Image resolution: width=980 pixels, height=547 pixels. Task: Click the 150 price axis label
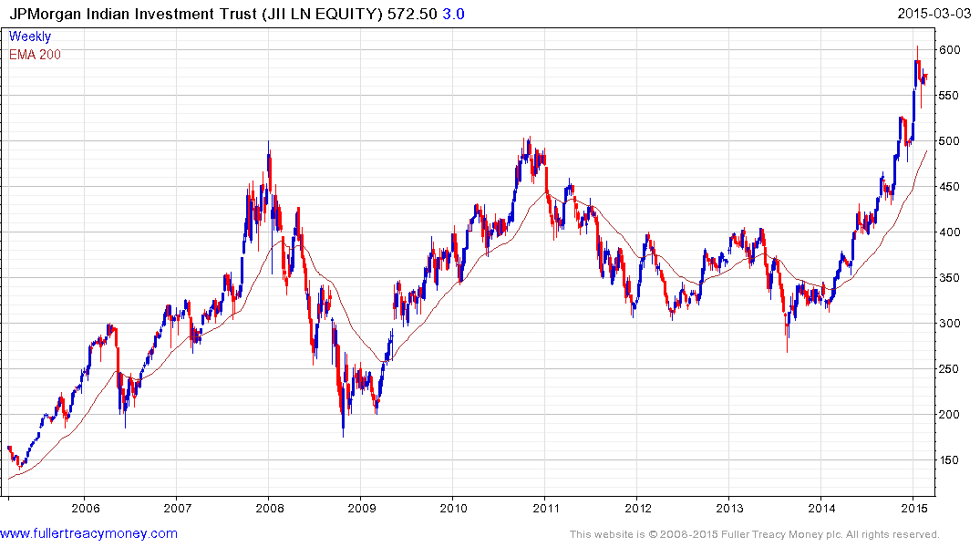950,460
